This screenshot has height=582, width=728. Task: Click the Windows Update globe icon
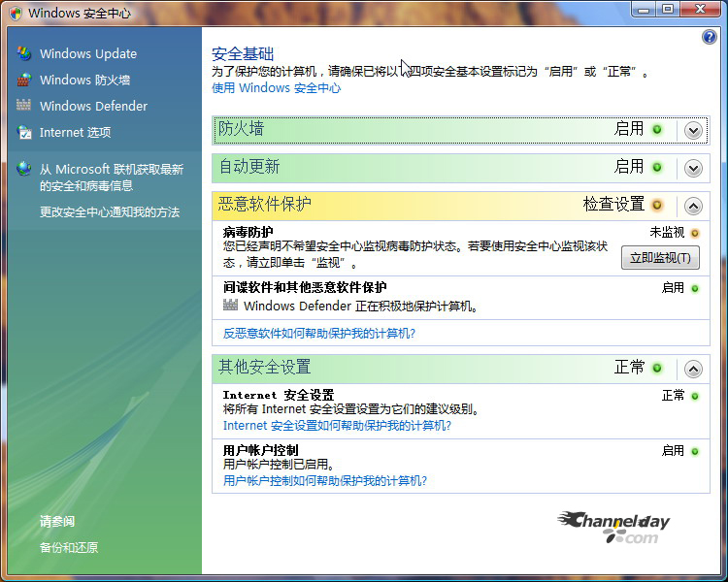pos(23,53)
